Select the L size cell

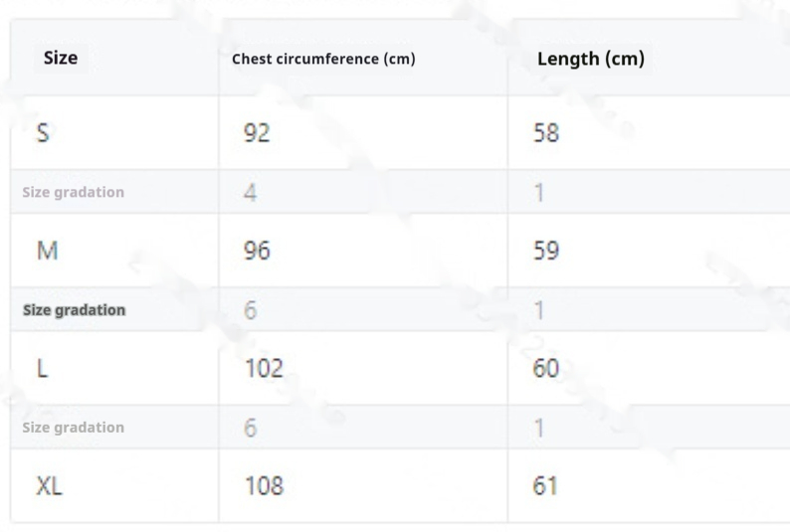[42, 369]
